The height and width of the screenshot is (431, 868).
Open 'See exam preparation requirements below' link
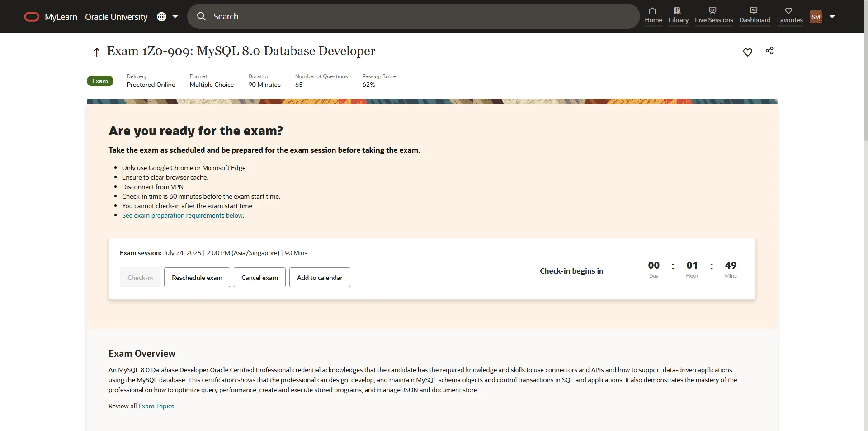(182, 215)
